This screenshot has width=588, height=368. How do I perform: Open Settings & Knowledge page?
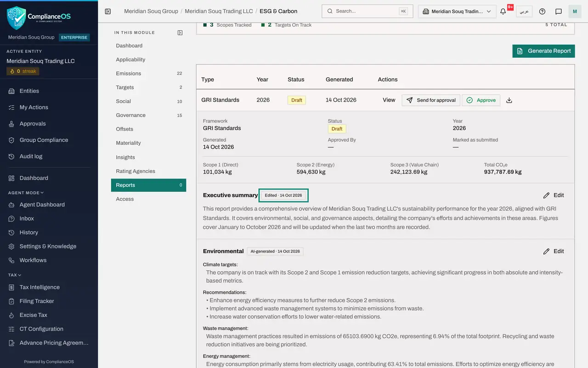49,247
